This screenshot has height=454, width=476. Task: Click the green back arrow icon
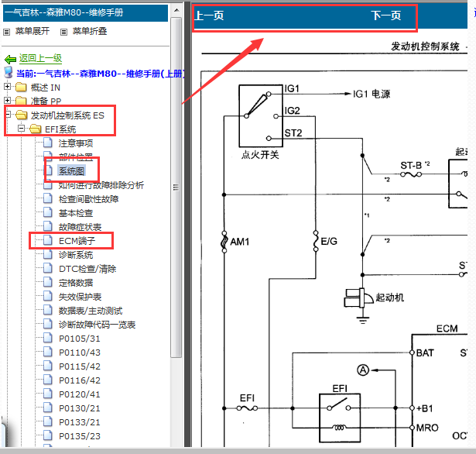pos(10,59)
